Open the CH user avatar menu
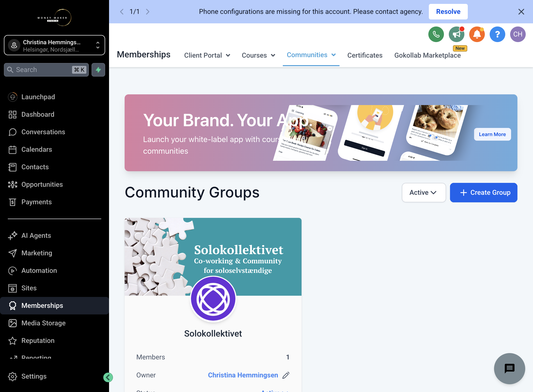Image resolution: width=533 pixels, height=392 pixels. tap(518, 34)
